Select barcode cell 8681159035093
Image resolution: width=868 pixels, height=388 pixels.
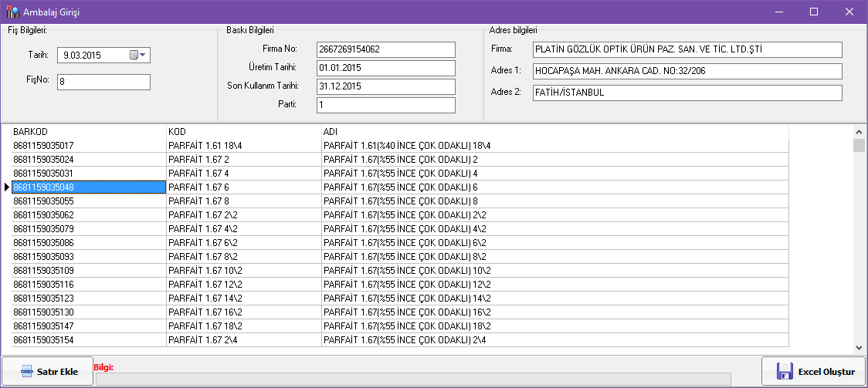(x=89, y=256)
